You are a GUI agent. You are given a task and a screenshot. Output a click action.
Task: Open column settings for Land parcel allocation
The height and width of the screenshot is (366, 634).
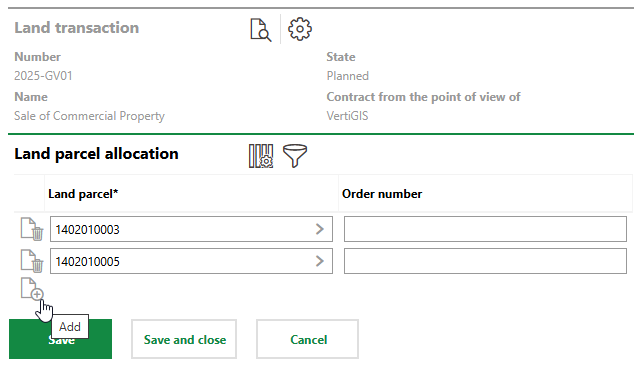(x=261, y=156)
